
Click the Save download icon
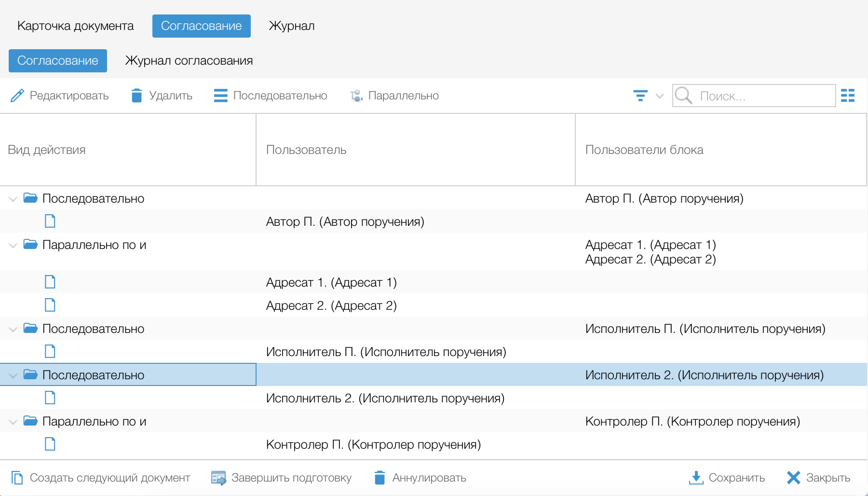click(696, 478)
